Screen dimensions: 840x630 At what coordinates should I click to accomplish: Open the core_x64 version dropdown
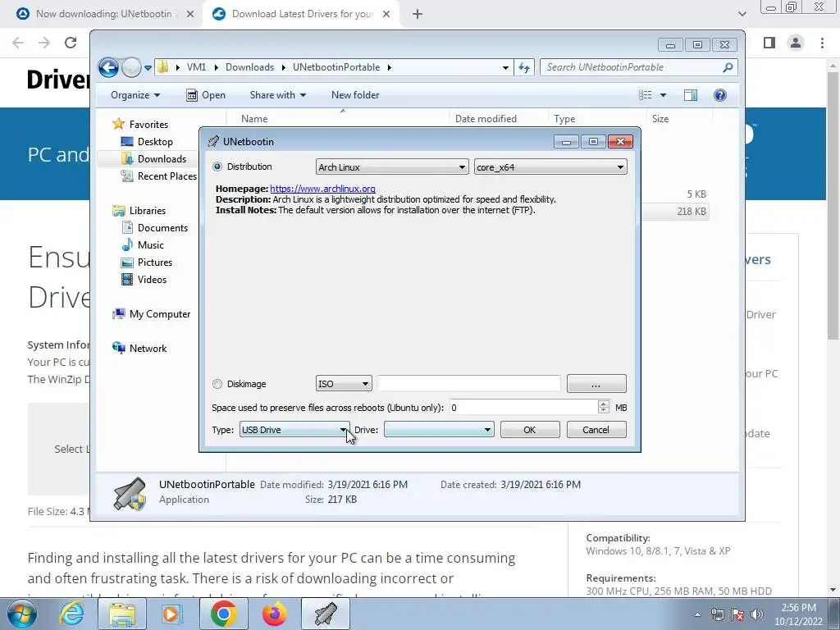pyautogui.click(x=550, y=167)
